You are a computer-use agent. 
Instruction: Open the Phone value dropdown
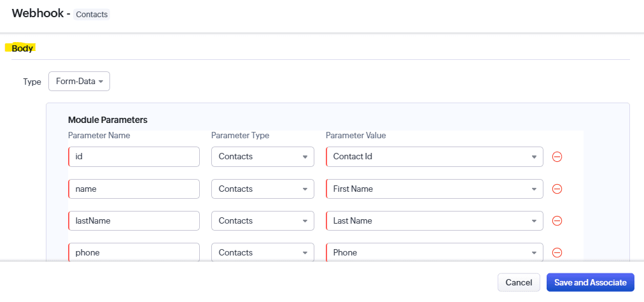click(434, 252)
